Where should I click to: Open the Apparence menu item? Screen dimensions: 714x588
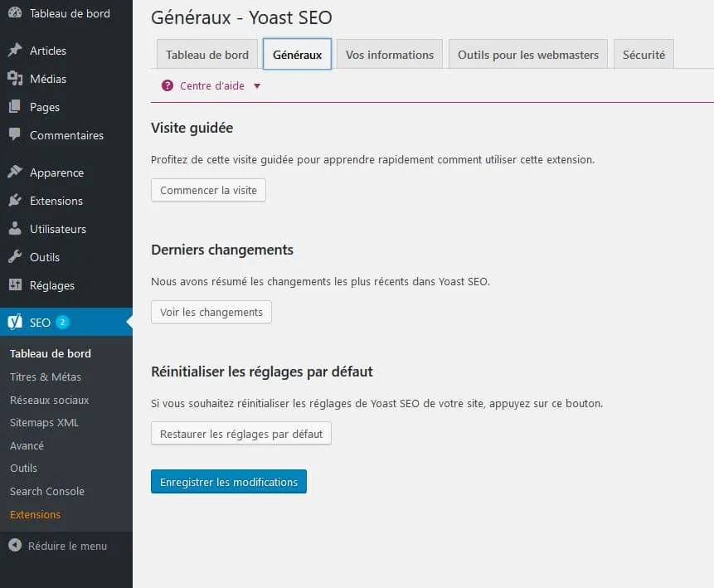point(66,173)
